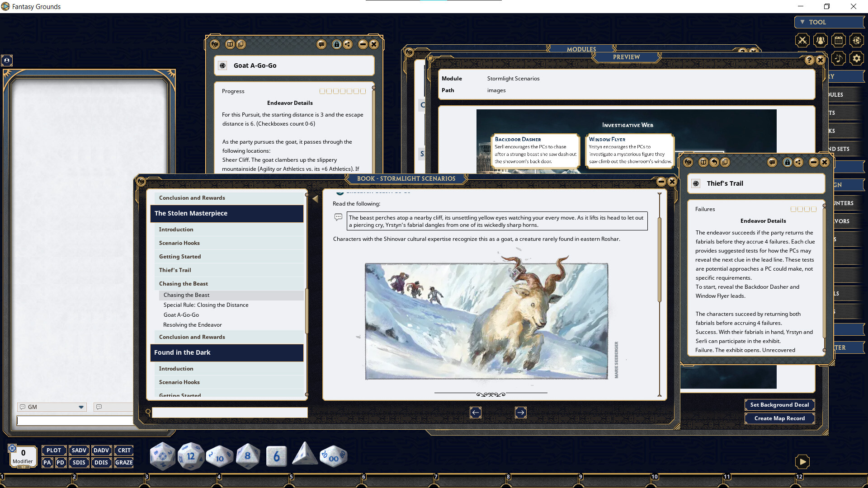Click the back arrow on the Thief's Trail window
Image resolution: width=868 pixels, height=488 pixels.
point(714,163)
